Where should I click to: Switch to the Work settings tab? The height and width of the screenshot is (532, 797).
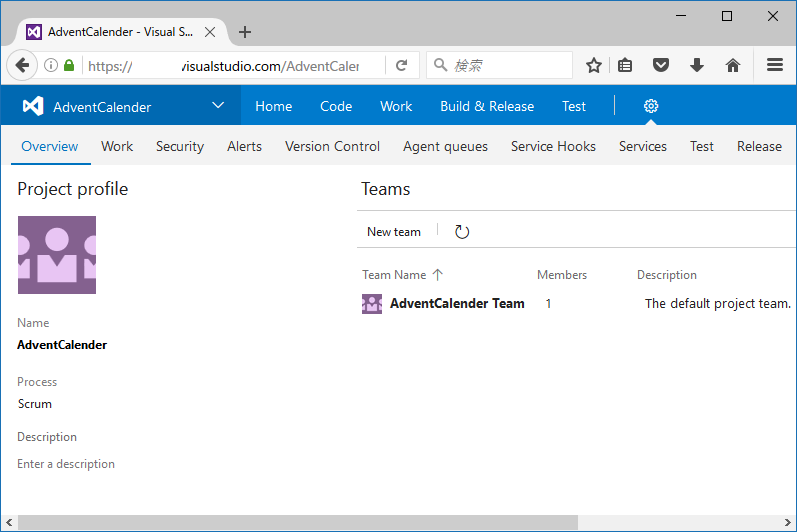click(x=117, y=146)
